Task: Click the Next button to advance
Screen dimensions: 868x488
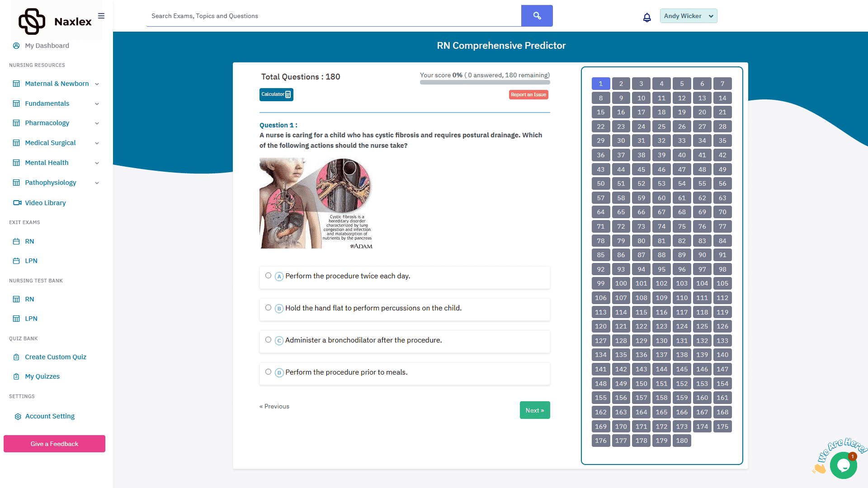Action: [535, 411]
